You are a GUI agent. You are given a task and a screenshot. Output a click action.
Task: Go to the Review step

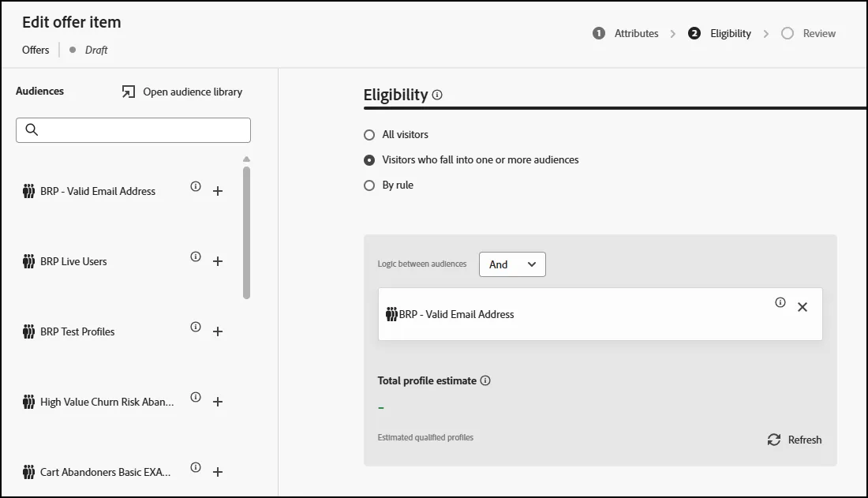808,34
